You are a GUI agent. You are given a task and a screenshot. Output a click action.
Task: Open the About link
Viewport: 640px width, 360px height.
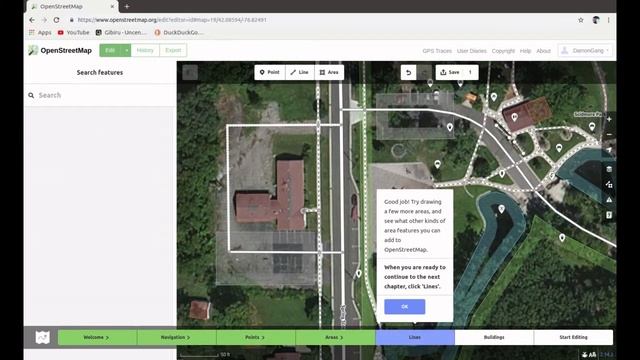[x=543, y=51]
